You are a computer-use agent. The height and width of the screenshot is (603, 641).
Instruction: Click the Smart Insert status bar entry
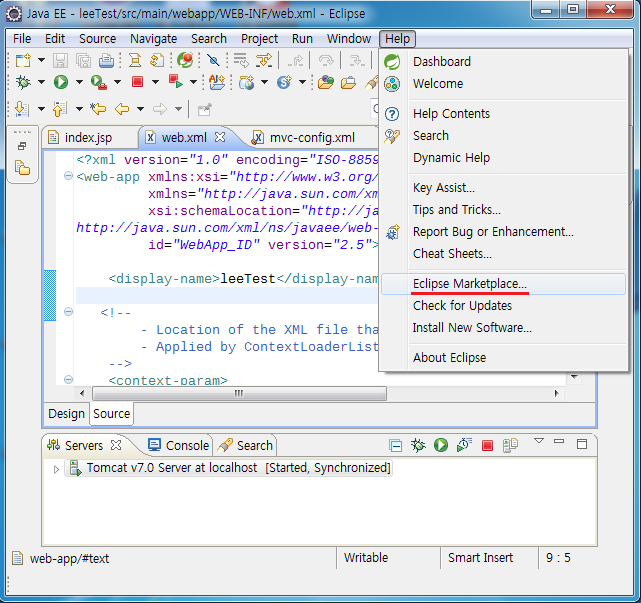tap(480, 558)
